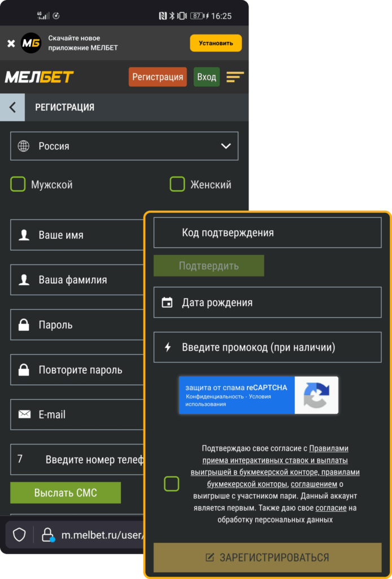Open Правилами приема интерактивных ставок link

tap(275, 460)
